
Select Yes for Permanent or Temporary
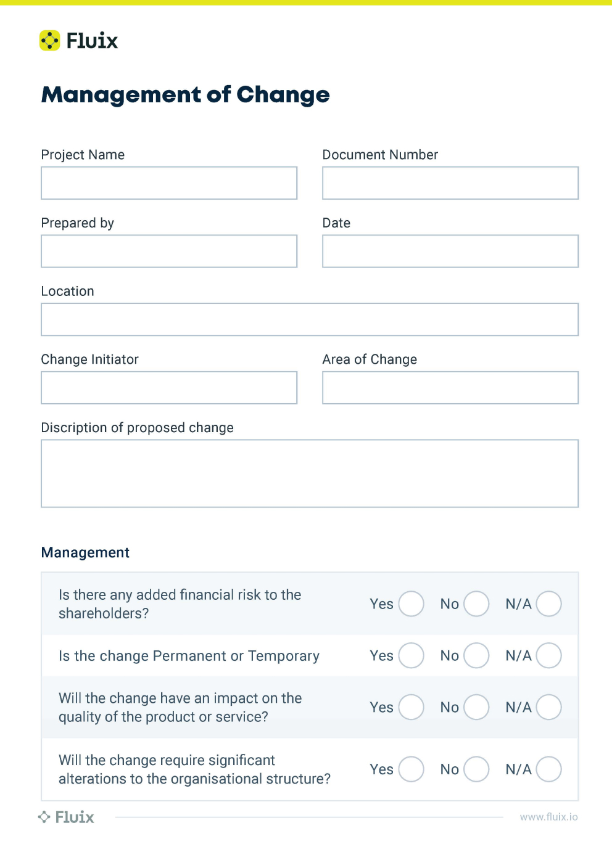(411, 655)
